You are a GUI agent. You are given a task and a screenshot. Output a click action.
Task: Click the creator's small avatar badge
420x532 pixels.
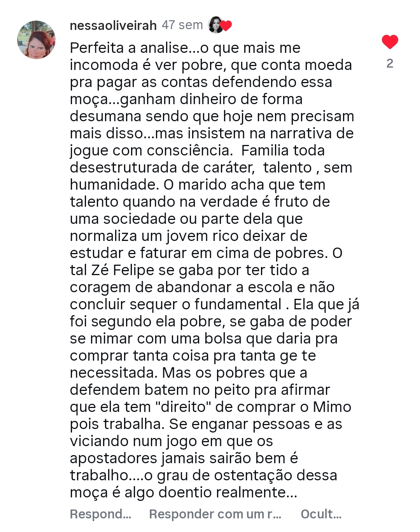215,25
